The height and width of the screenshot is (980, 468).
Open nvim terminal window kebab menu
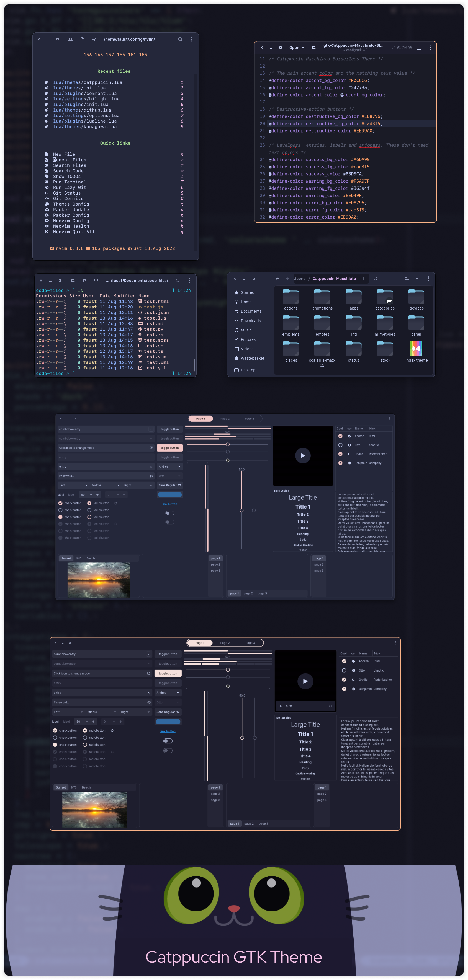click(192, 39)
